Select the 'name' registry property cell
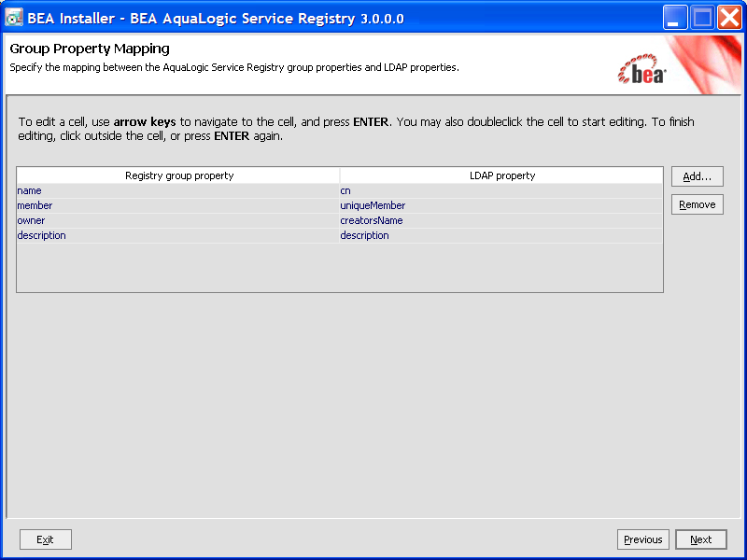 178,191
